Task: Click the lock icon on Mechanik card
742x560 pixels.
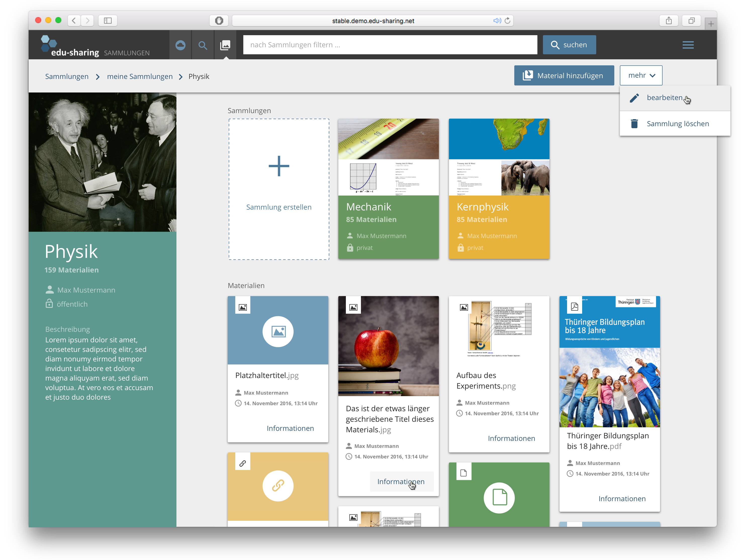Action: [350, 248]
